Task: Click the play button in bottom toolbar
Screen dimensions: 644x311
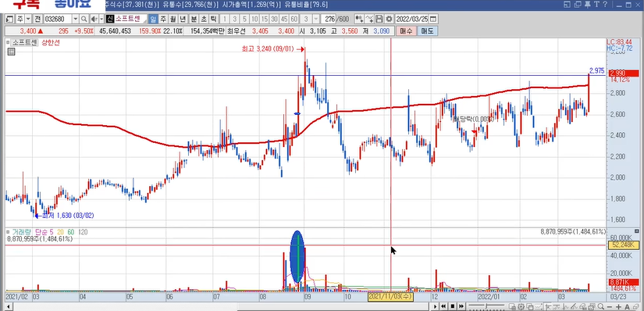Action: pyautogui.click(x=436, y=306)
